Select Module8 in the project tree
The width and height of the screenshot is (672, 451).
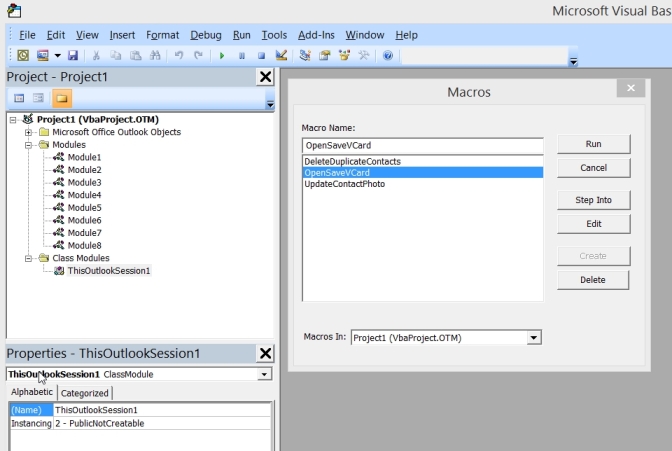[84, 246]
